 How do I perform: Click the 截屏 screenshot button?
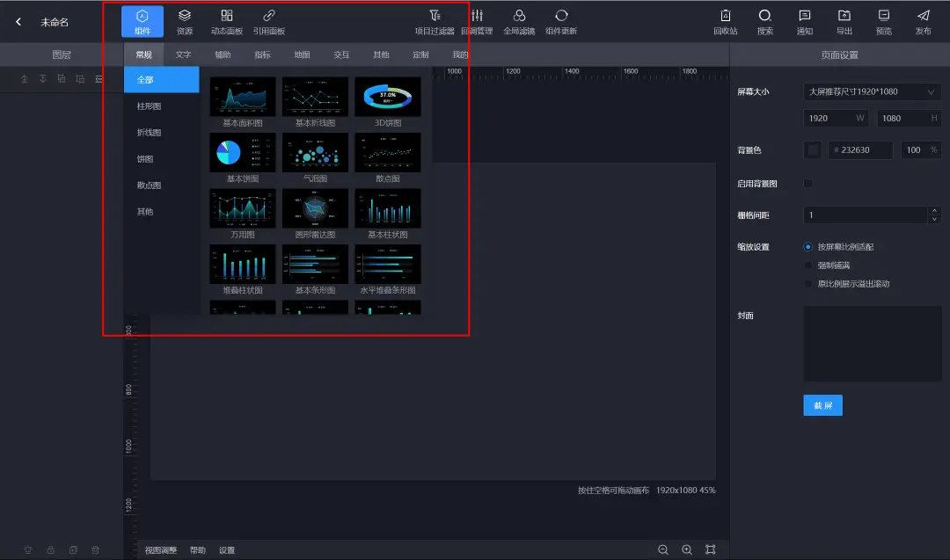tap(822, 405)
